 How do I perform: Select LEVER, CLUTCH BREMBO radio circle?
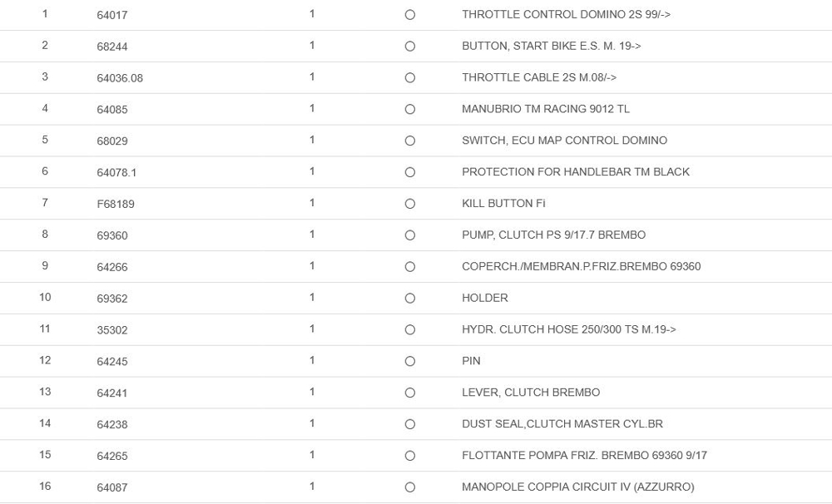click(x=409, y=393)
